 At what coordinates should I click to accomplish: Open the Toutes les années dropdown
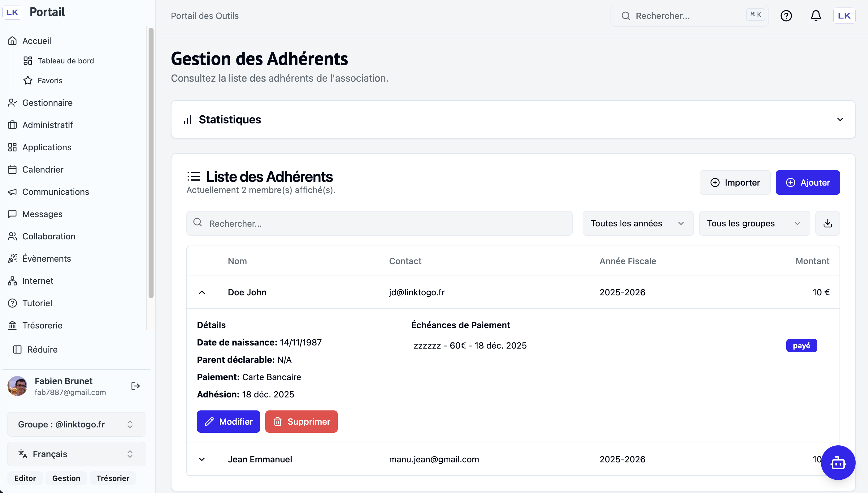coord(638,223)
